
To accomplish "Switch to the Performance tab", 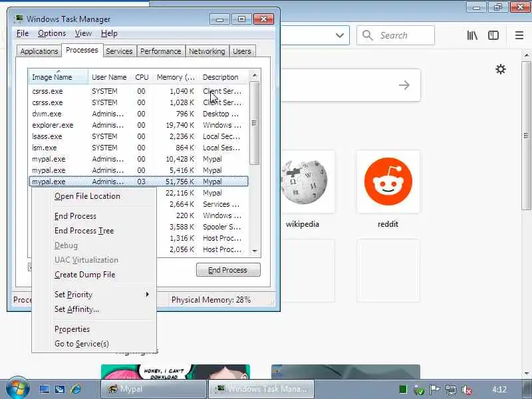I will (x=160, y=51).
